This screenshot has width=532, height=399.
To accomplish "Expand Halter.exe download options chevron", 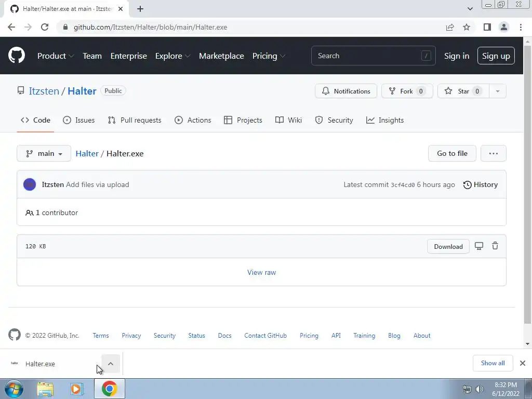I will point(111,363).
